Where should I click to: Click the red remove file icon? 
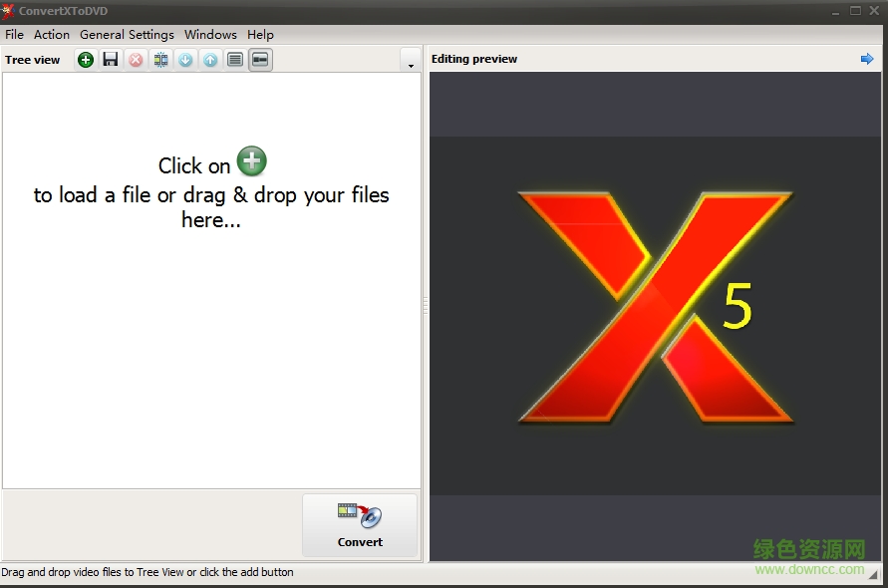136,59
